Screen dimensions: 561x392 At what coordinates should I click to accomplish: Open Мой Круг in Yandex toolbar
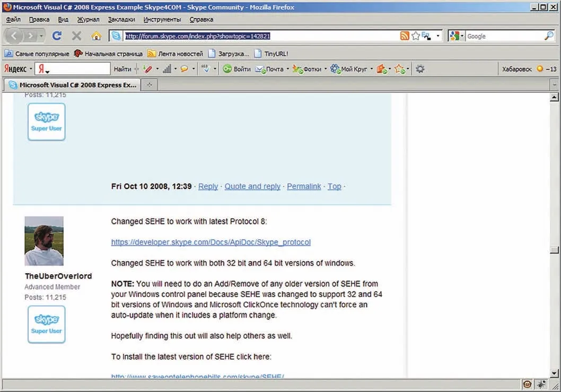(x=349, y=69)
